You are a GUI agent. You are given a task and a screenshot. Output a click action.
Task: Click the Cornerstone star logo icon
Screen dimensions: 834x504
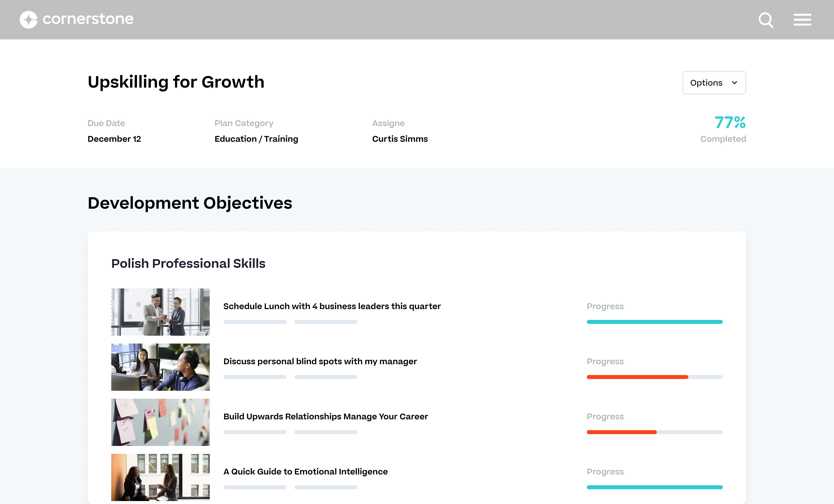tap(29, 20)
